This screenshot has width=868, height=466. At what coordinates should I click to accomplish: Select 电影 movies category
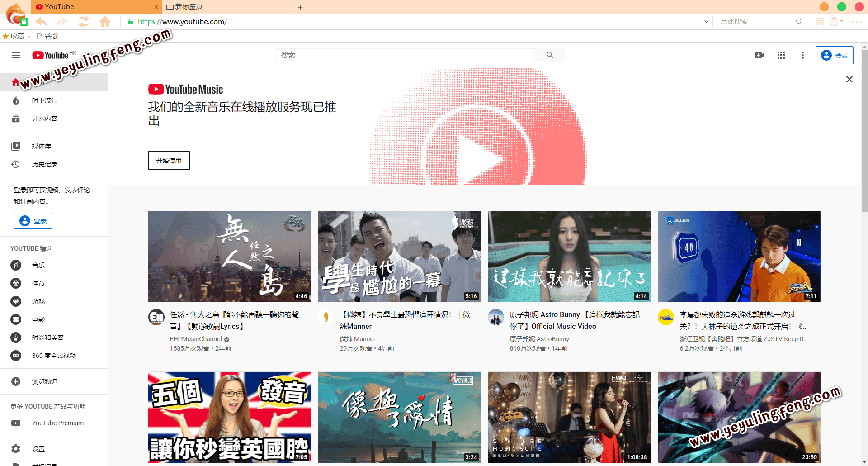click(x=54, y=319)
